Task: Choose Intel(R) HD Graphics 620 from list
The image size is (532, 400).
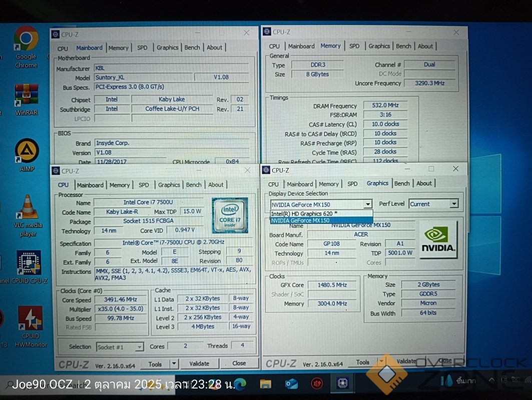Action: (321, 213)
